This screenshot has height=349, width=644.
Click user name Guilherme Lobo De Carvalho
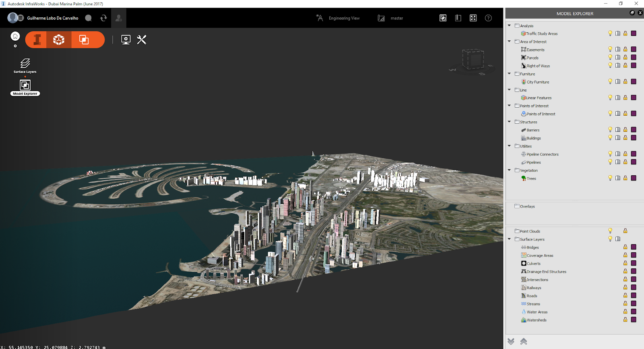pos(53,18)
